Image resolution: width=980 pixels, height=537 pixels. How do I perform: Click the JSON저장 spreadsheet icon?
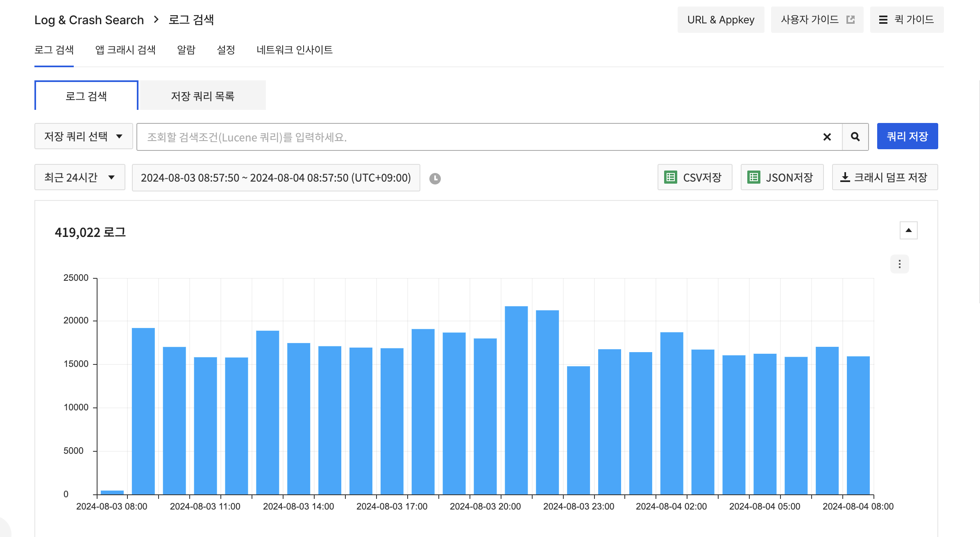pos(753,177)
